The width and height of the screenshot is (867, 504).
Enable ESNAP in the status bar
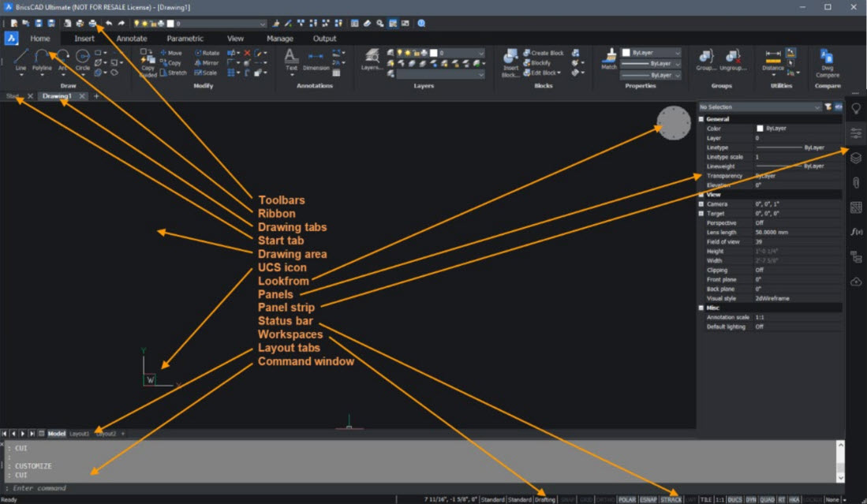(647, 498)
